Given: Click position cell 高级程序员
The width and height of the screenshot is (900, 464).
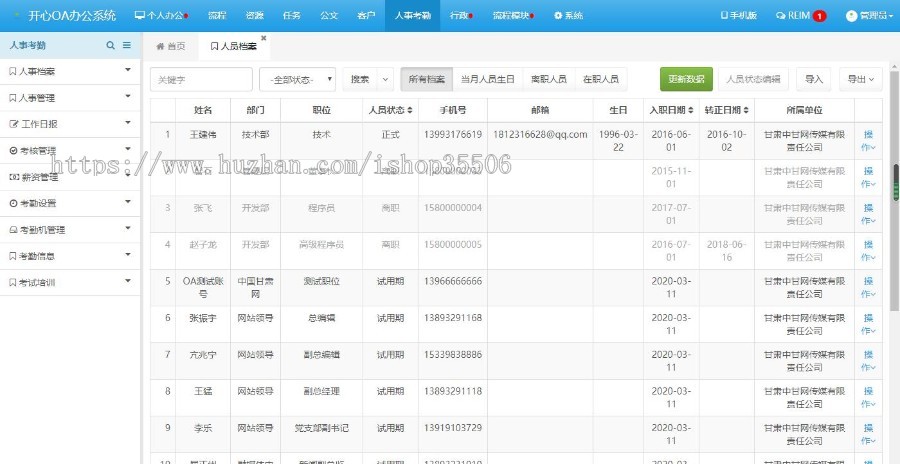Looking at the screenshot, I should [x=321, y=245].
